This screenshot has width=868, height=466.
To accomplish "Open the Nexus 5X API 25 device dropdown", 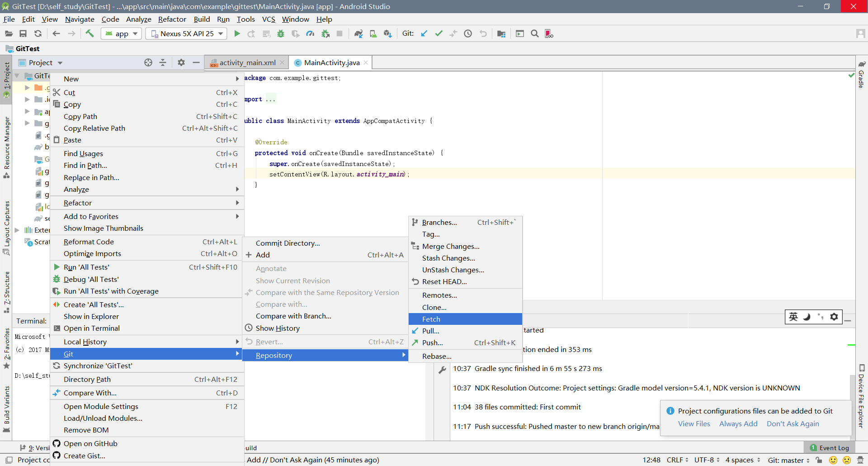I will coord(186,33).
